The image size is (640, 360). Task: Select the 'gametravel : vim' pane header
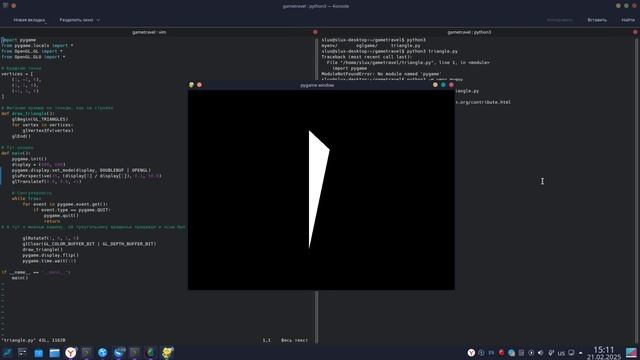(149, 32)
